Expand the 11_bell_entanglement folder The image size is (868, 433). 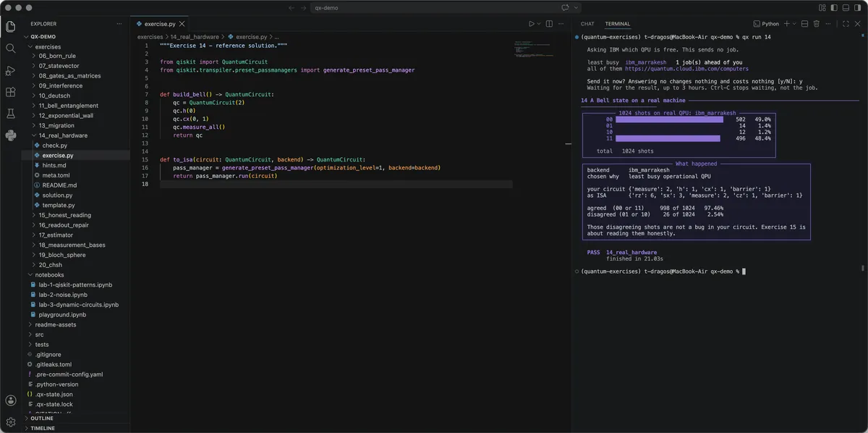click(34, 106)
